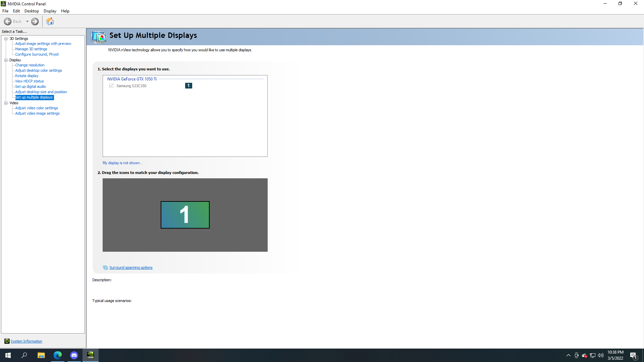Image resolution: width=644 pixels, height=362 pixels.
Task: Click the network tray icon
Action: pyautogui.click(x=593, y=355)
